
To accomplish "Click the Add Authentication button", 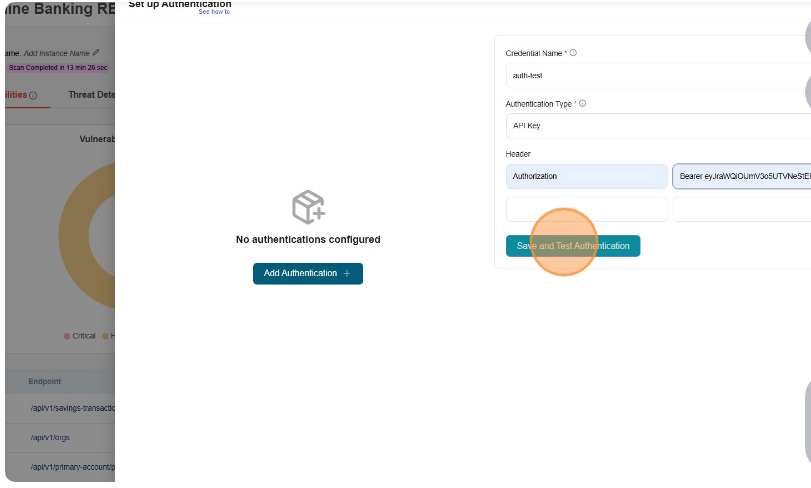I will (307, 273).
